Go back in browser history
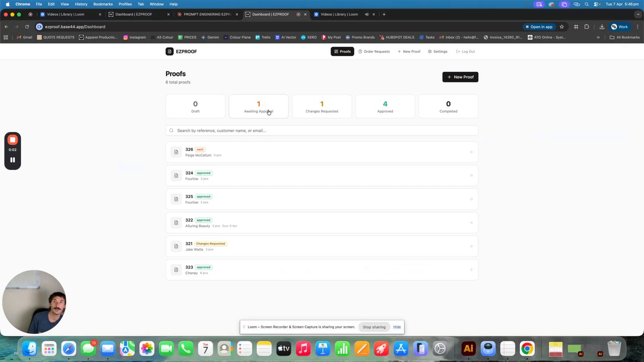The height and width of the screenshot is (362, 644). 6,27
